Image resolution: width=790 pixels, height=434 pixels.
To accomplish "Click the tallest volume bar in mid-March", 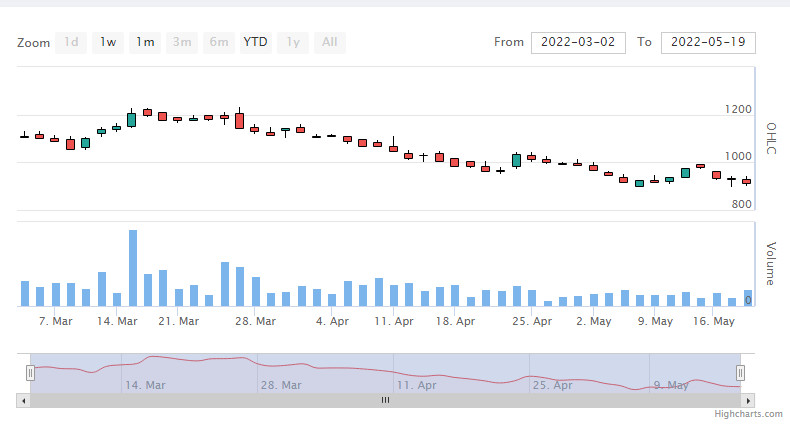I will tap(133, 268).
